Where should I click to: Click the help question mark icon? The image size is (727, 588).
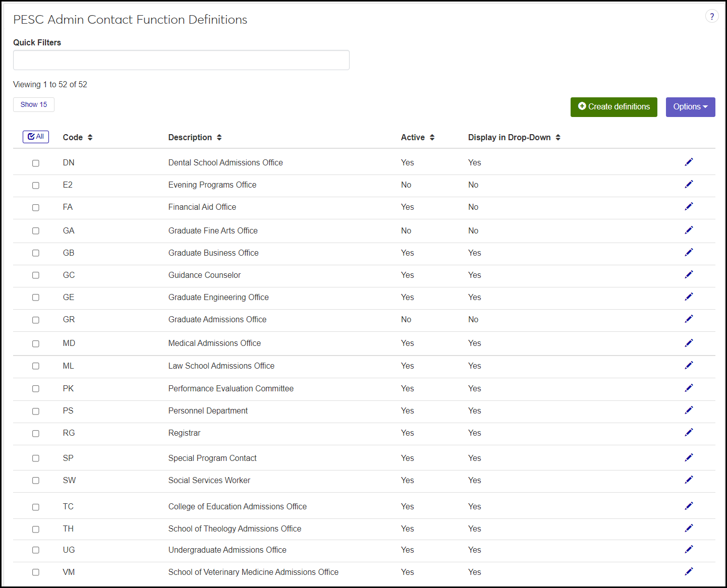(711, 17)
